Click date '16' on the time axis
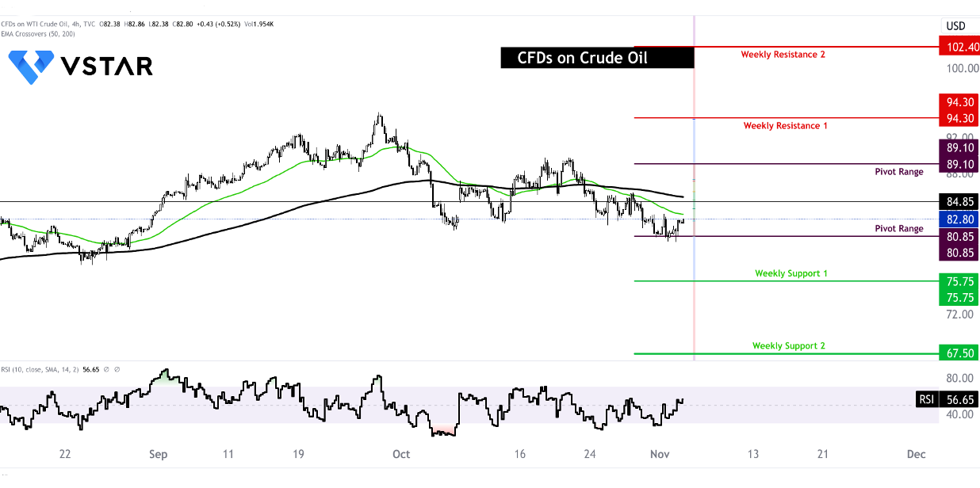Image resolution: width=980 pixels, height=488 pixels. [519, 455]
